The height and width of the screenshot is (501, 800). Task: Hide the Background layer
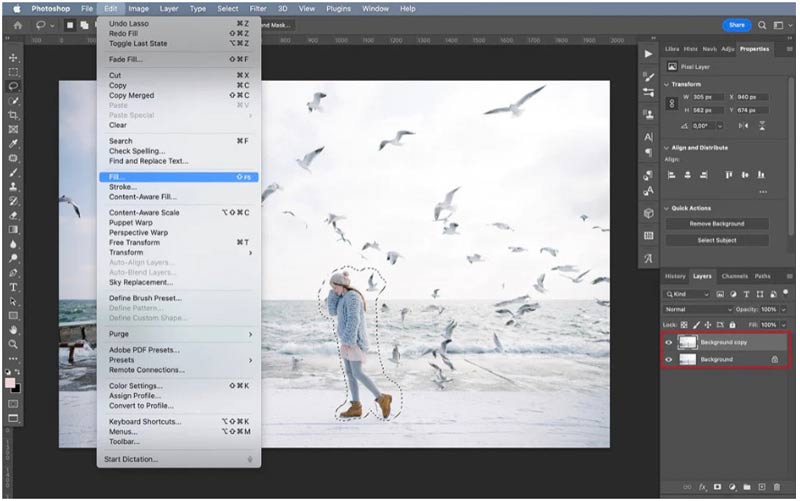(668, 360)
